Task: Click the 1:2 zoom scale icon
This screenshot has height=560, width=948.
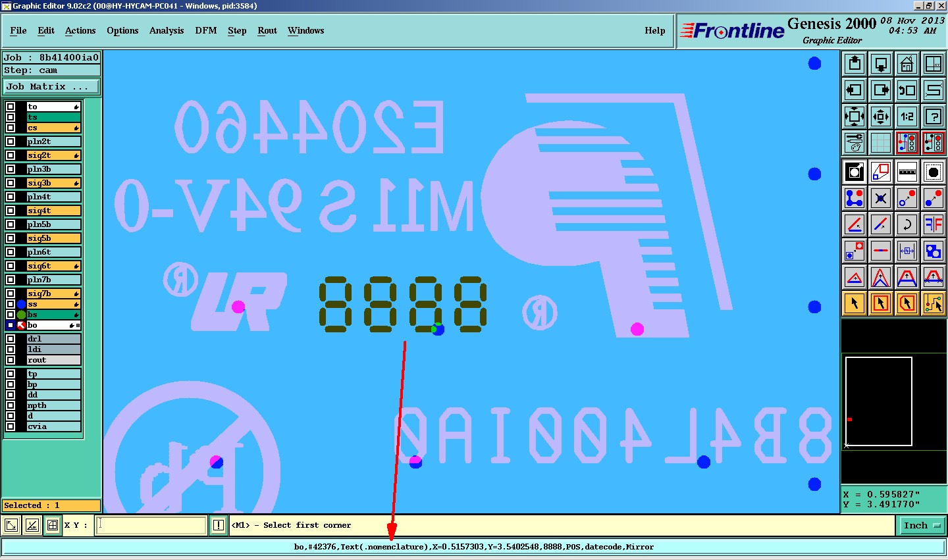Action: 907,116
